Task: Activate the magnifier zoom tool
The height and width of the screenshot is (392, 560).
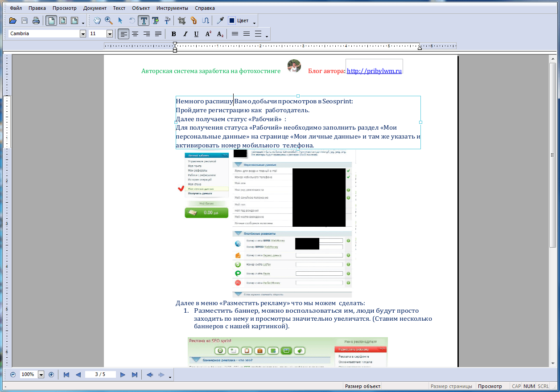Action: [x=108, y=20]
